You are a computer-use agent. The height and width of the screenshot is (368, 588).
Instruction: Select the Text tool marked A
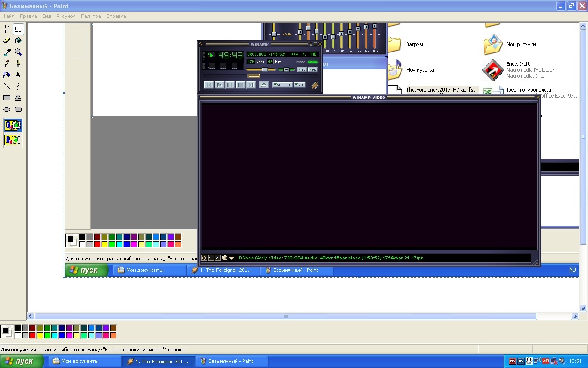[18, 75]
